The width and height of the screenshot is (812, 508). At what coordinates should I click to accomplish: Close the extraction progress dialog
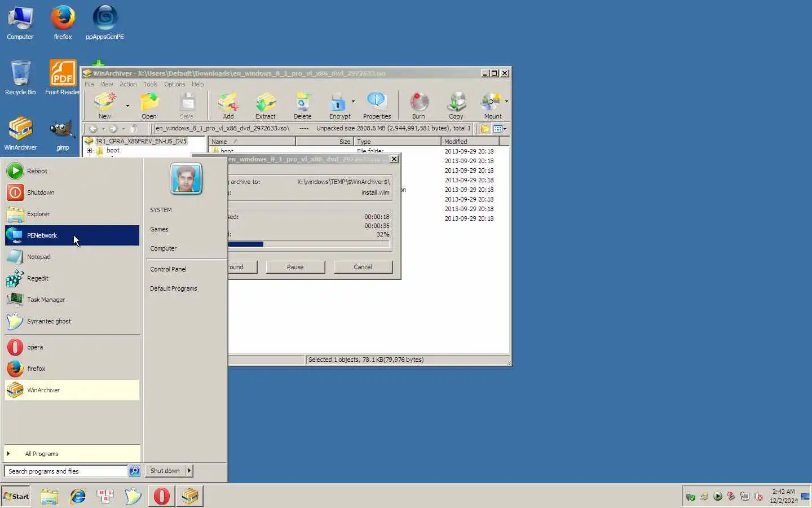tap(394, 159)
